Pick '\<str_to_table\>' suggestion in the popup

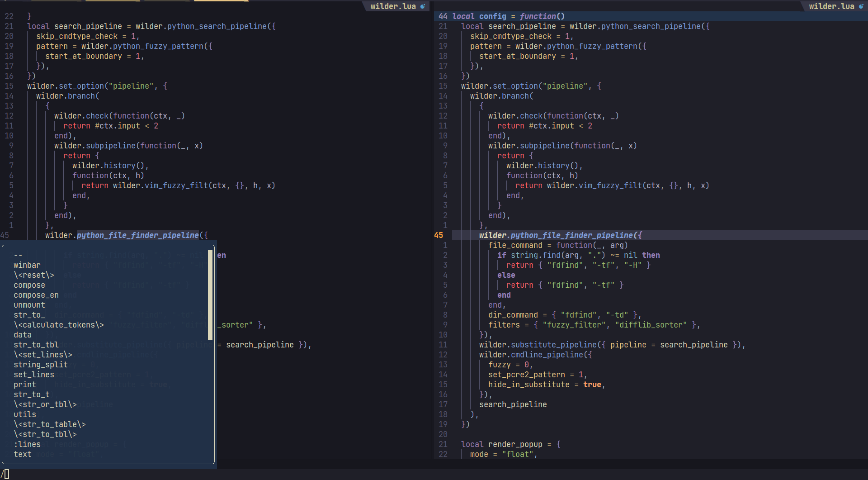50,424
